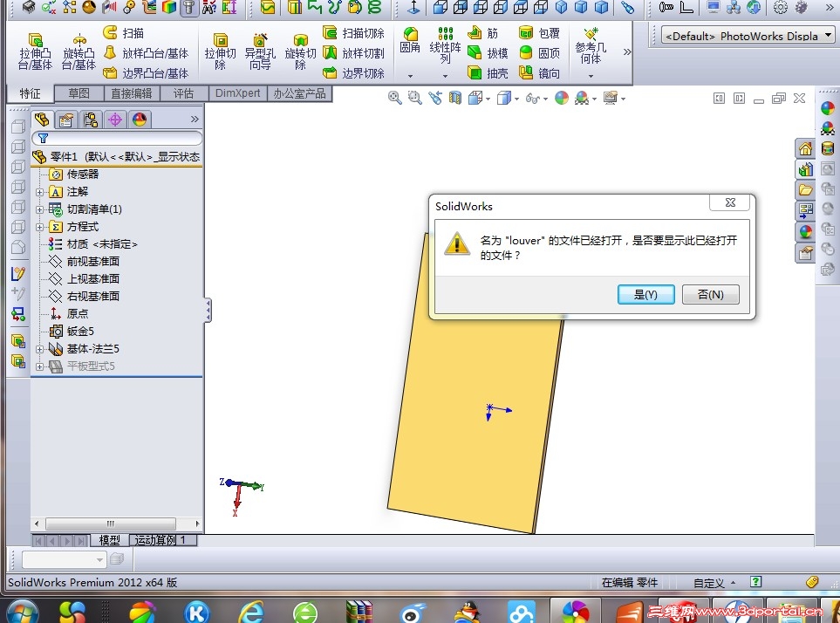This screenshot has width=840, height=623.
Task: Switch to the 评估 evaluate tab
Action: coord(183,93)
